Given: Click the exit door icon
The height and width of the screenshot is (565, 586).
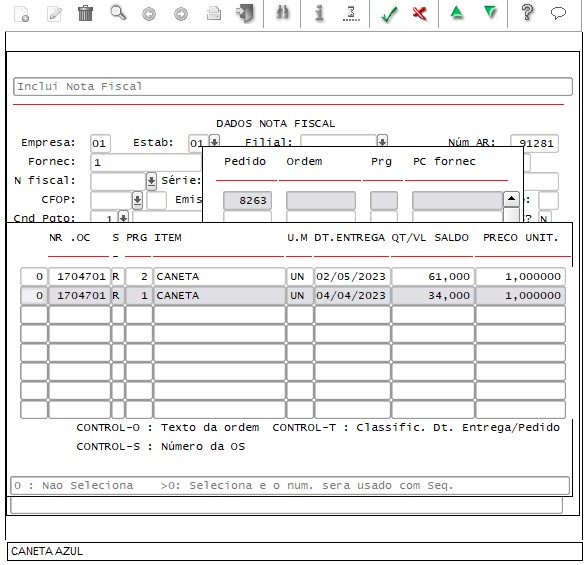Looking at the screenshot, I should point(246,13).
